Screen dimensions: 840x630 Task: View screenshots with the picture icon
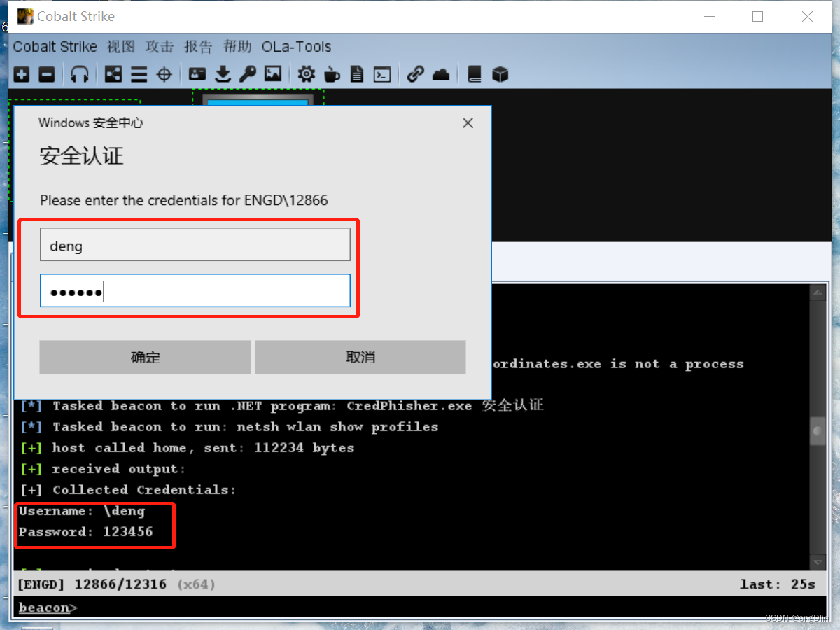coord(273,74)
